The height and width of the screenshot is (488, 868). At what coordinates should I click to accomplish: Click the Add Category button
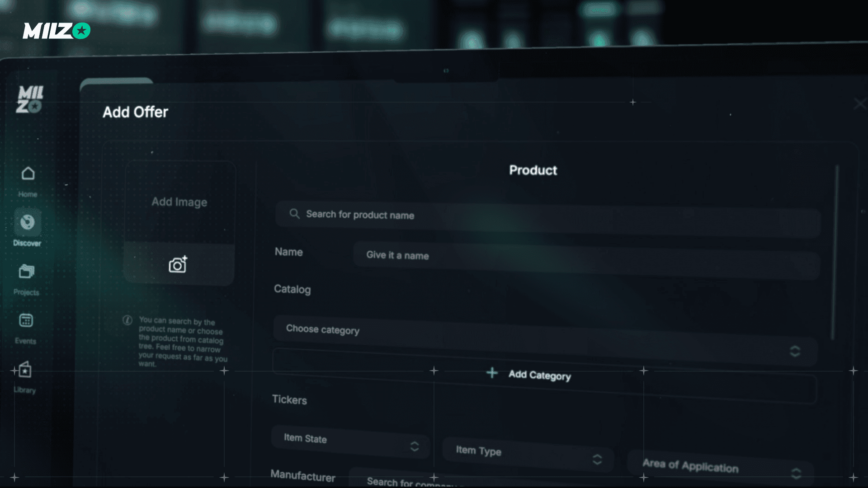tap(529, 374)
